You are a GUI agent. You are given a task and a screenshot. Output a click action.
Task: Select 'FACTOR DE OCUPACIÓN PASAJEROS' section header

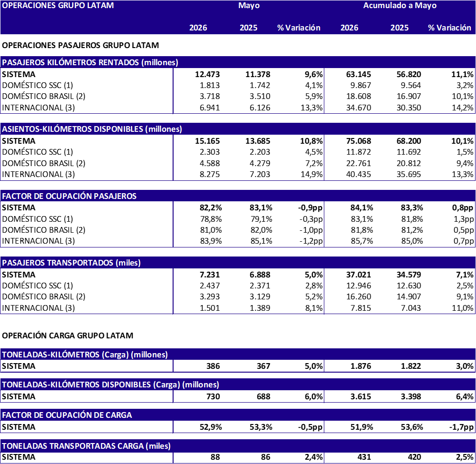69,196
